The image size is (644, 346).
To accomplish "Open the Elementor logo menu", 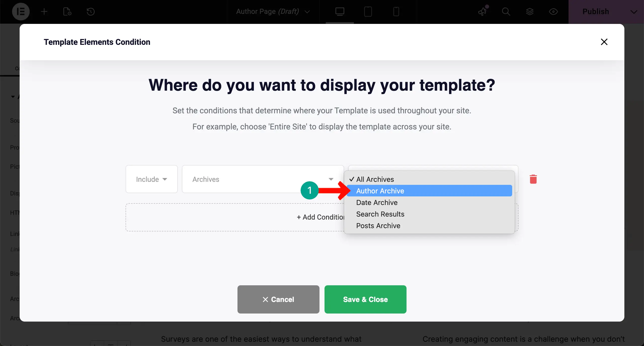I will [21, 12].
